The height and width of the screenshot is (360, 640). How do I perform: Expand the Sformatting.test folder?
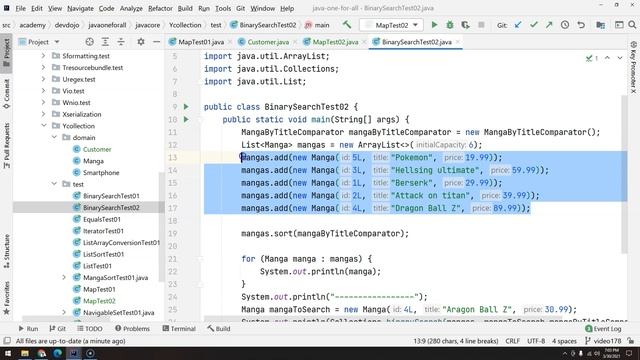pos(44,56)
